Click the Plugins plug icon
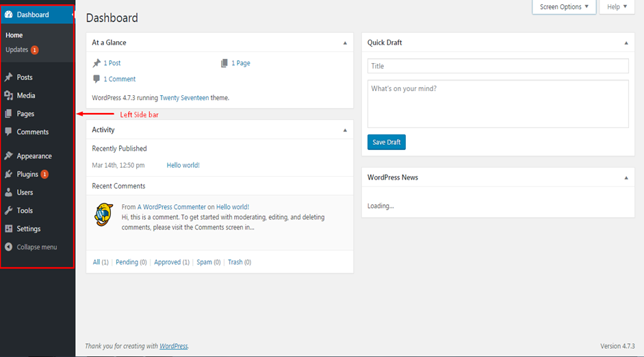This screenshot has height=357, width=644. tap(9, 174)
